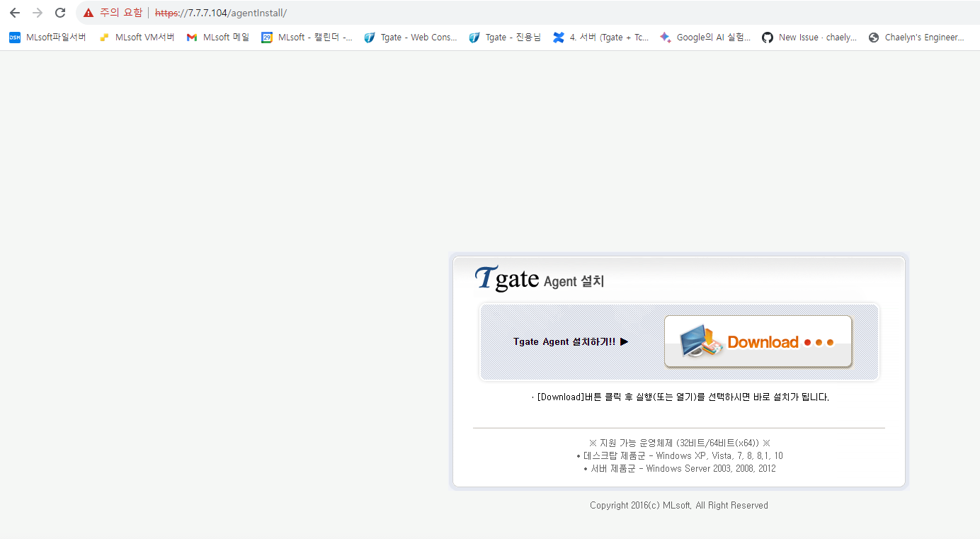980x539 pixels.
Task: Click the server line 'Windows Server 2003, 2008, 2012'
Action: pyautogui.click(x=680, y=469)
